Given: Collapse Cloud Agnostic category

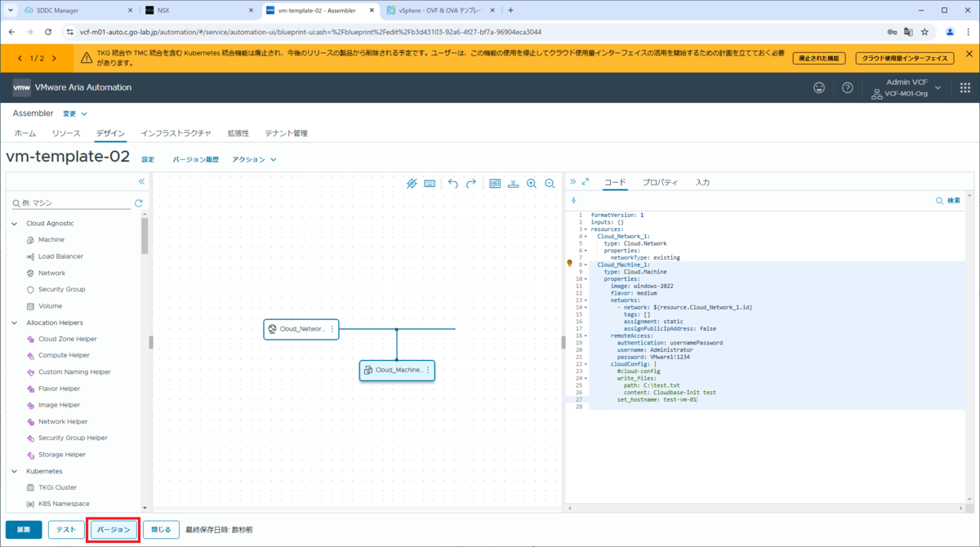Looking at the screenshot, I should click(15, 223).
